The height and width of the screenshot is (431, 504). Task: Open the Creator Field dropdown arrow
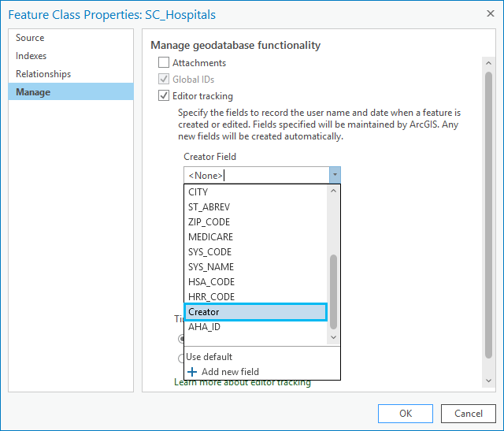coord(335,175)
